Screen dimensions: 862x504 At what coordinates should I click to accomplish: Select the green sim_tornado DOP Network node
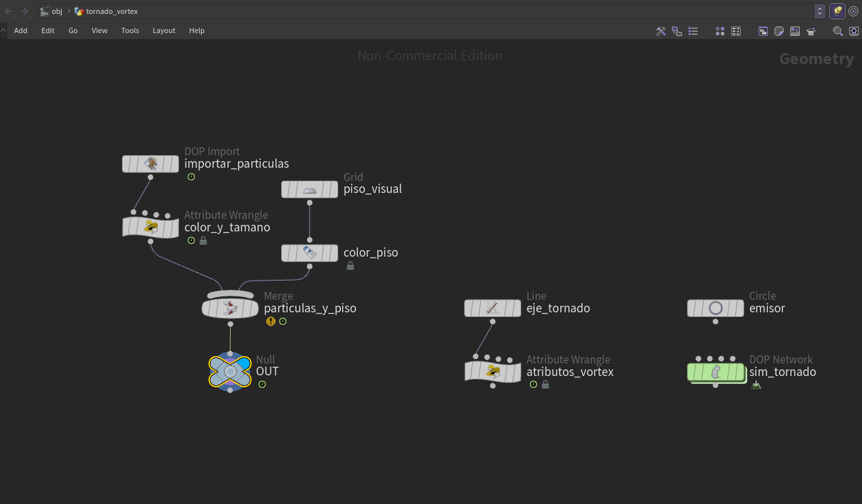point(715,372)
